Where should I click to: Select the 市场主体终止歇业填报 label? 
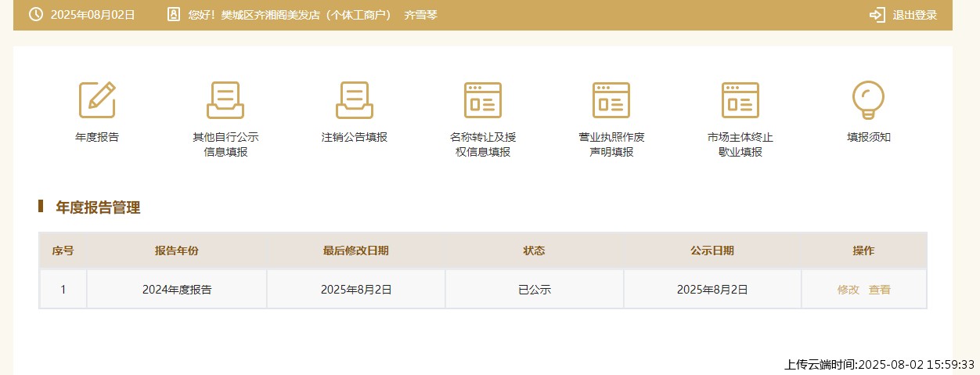[740, 145]
